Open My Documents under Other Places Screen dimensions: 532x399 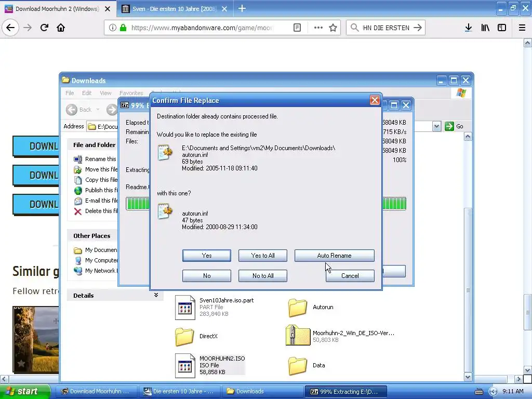96,250
